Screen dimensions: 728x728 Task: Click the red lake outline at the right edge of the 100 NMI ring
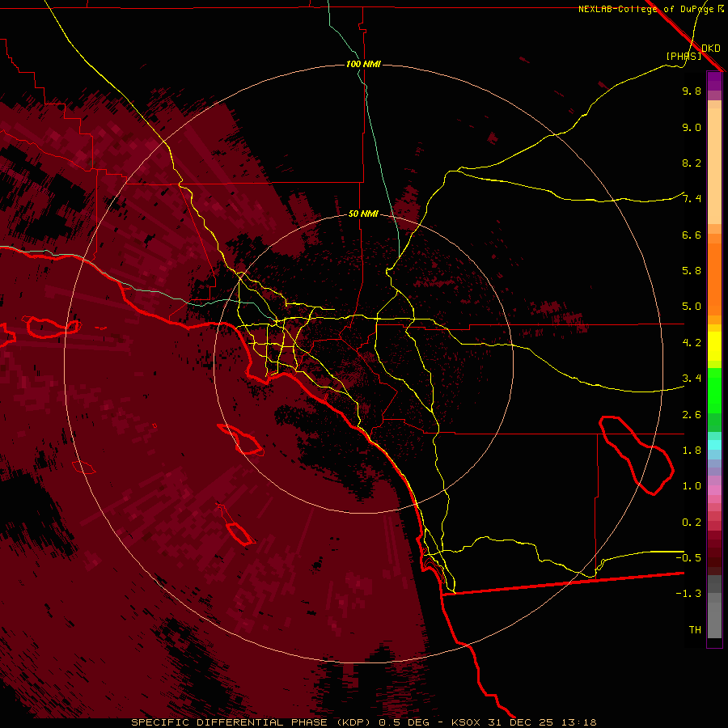tap(636, 455)
